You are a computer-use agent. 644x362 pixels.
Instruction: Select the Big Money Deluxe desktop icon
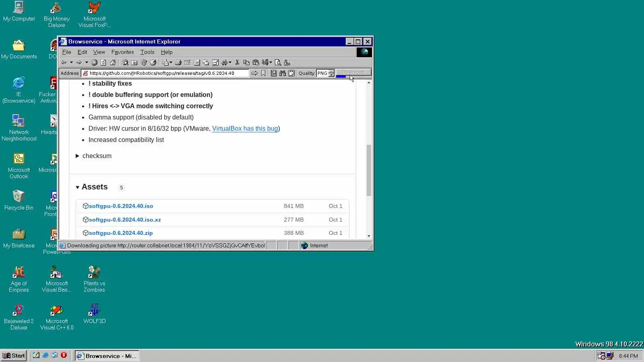pos(56,14)
